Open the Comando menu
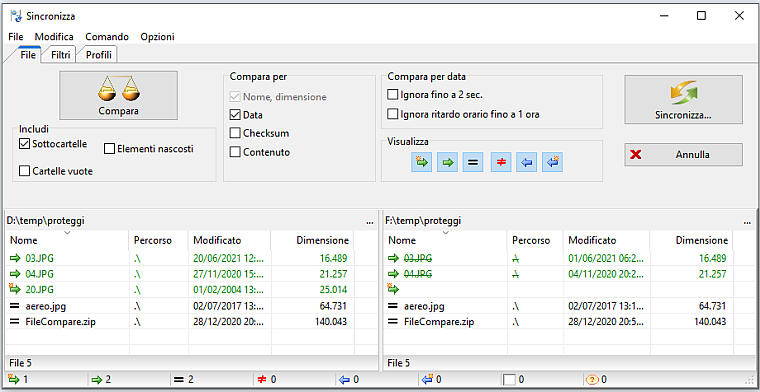Screen dimensions: 760x392 coord(107,37)
